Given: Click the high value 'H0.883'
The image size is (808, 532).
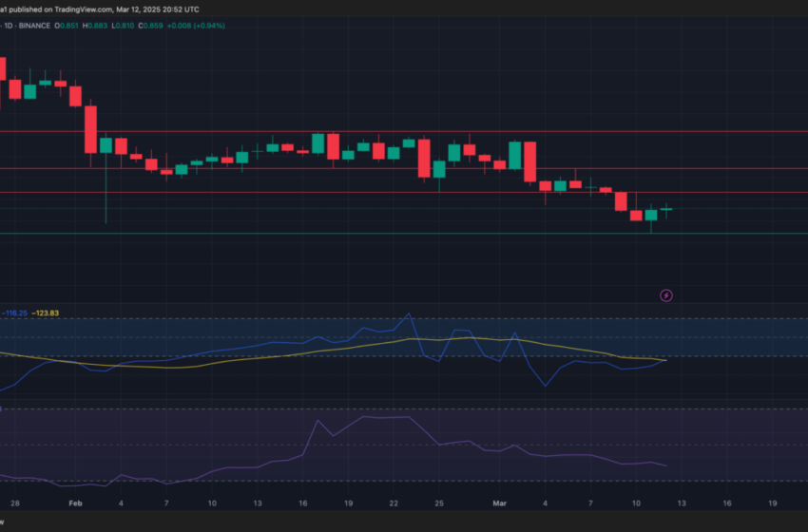Looking at the screenshot, I should [x=95, y=26].
